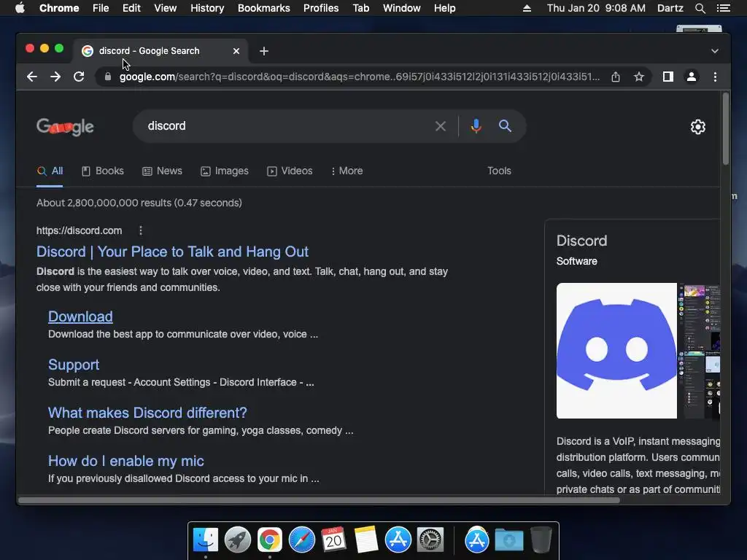The height and width of the screenshot is (560, 747).
Task: Switch to the Videos results tab
Action: tap(290, 171)
